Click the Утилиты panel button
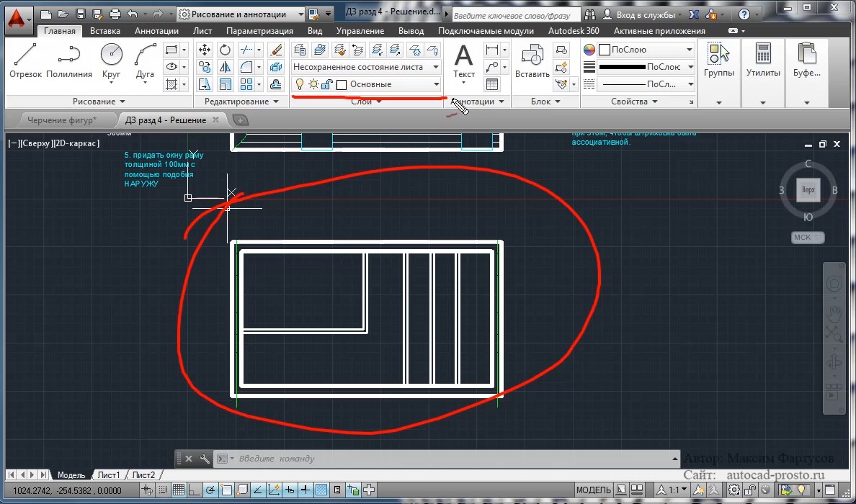 point(762,60)
